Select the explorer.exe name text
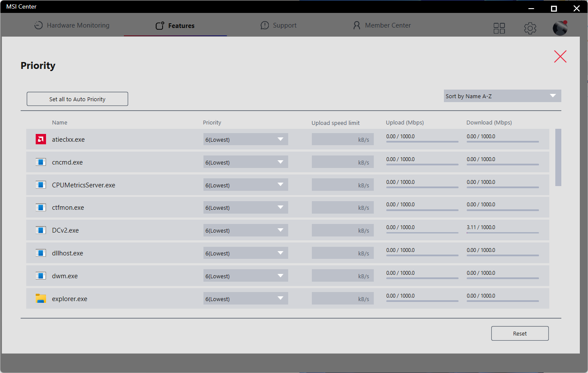588x373 pixels. click(70, 299)
